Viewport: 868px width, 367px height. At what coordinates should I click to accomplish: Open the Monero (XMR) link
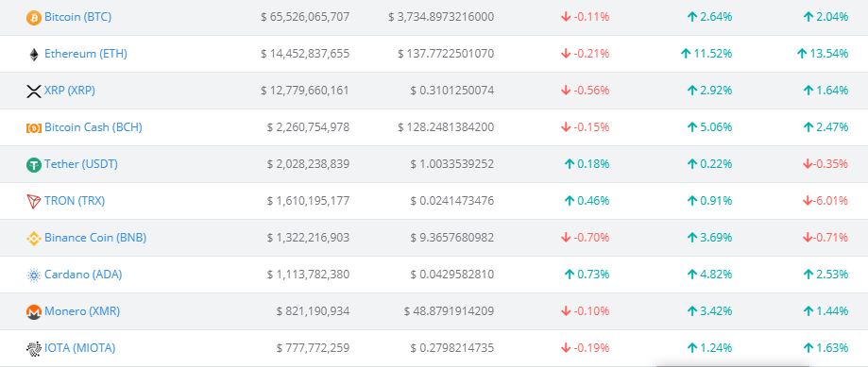[82, 311]
